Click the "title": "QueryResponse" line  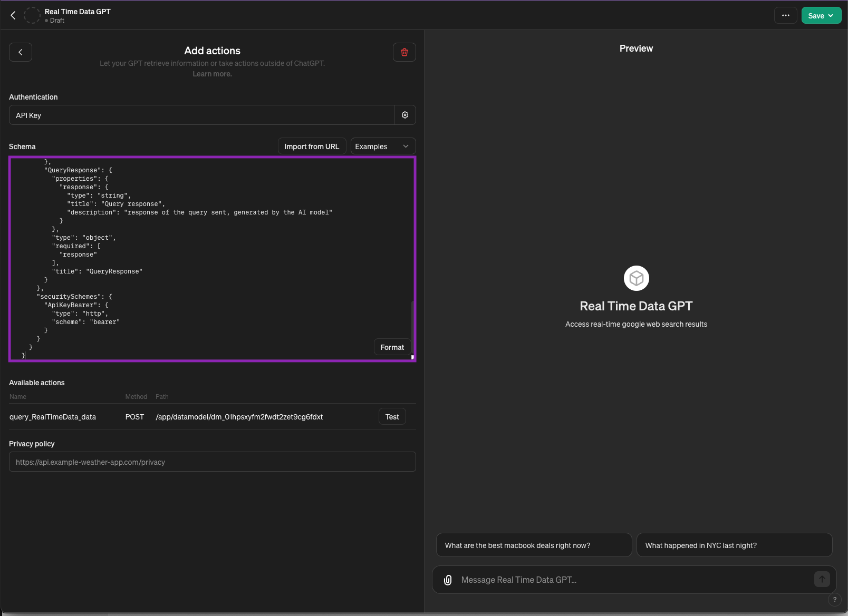tap(97, 271)
